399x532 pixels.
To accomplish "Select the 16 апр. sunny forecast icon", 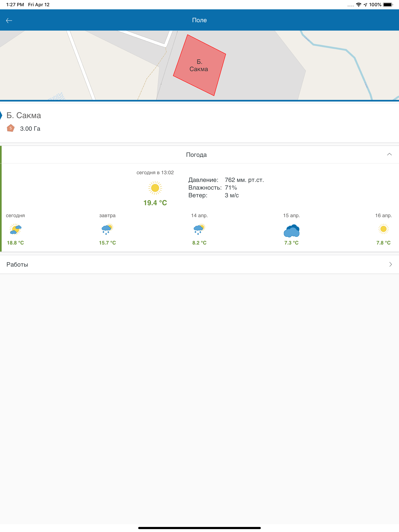I will click(x=383, y=229).
